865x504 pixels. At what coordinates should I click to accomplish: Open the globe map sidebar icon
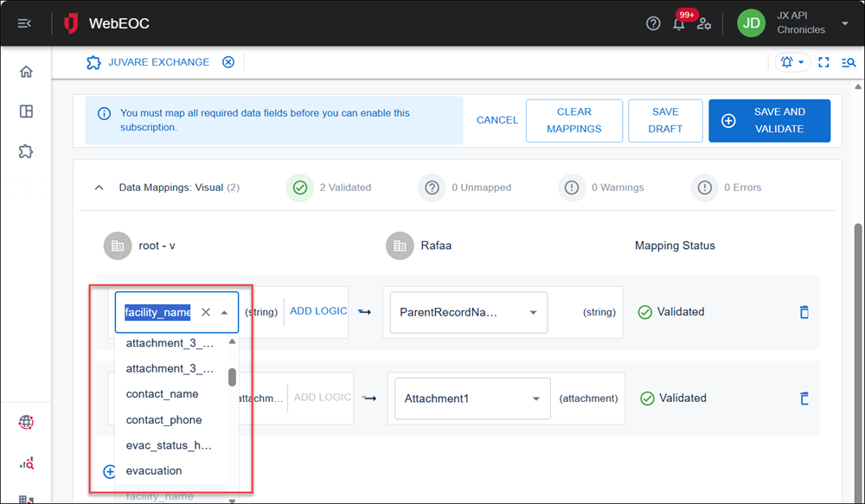pyautogui.click(x=26, y=423)
